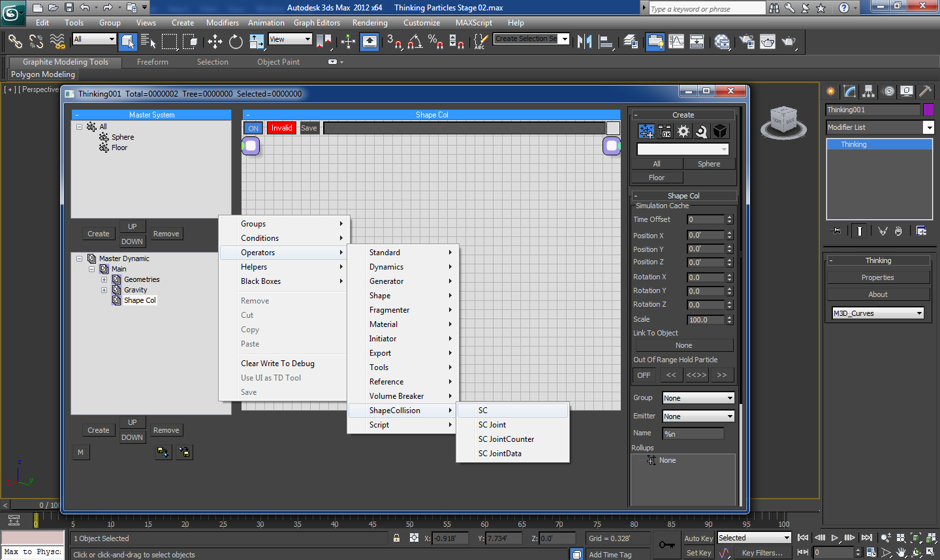Expand the Geometries node in Master Dynamic
This screenshot has height=560, width=940.
tap(104, 279)
